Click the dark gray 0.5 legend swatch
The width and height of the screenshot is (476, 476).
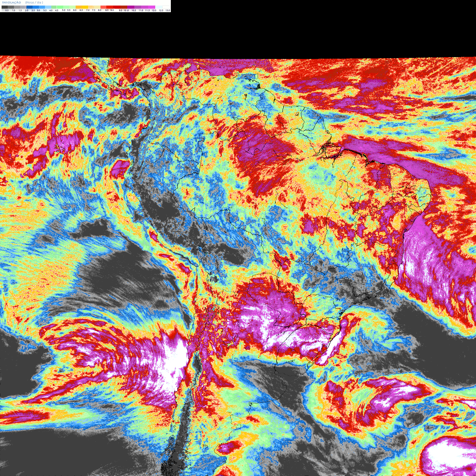click(x=4, y=7)
